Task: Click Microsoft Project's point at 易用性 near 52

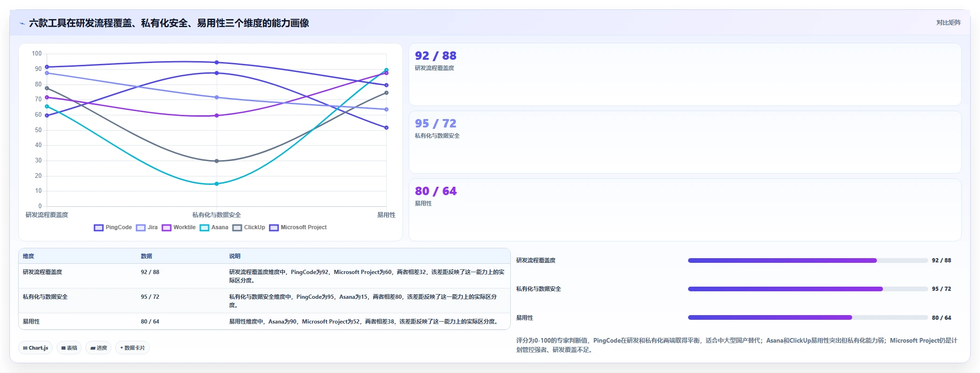Action: click(386, 127)
